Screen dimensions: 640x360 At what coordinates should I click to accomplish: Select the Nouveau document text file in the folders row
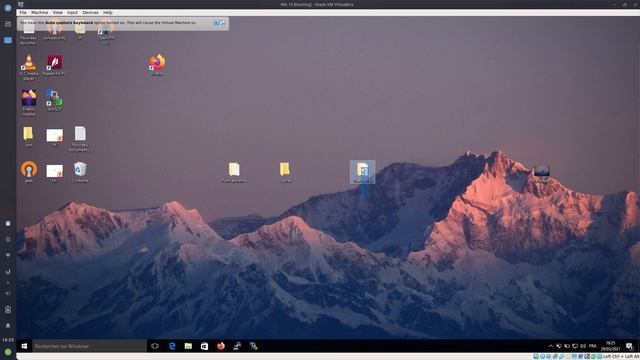(x=80, y=138)
